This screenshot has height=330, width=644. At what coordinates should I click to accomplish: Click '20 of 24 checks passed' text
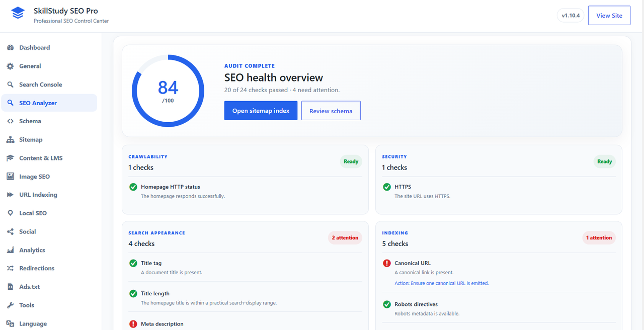[x=256, y=90]
